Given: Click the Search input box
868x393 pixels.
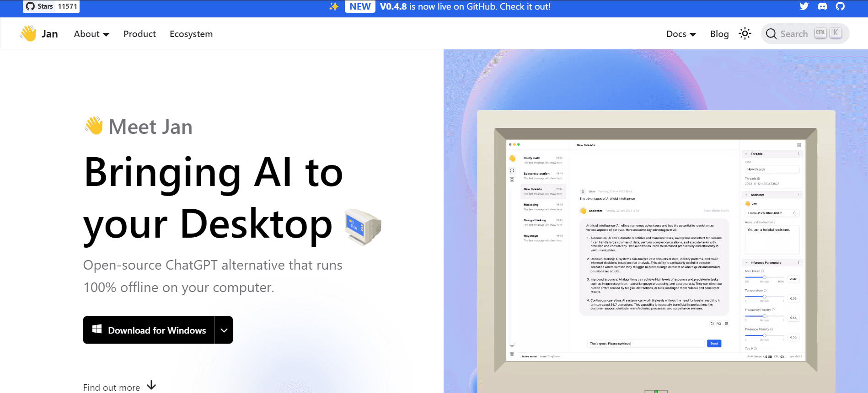Looking at the screenshot, I should pos(805,33).
